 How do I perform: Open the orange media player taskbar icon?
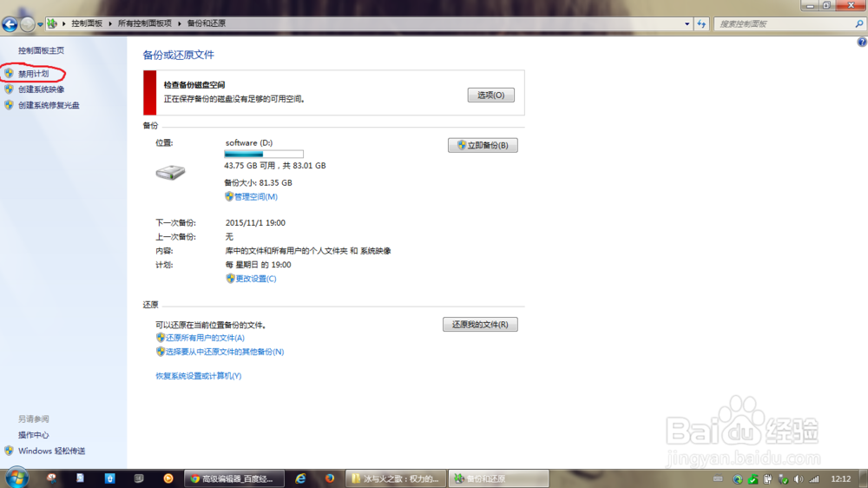pos(168,478)
